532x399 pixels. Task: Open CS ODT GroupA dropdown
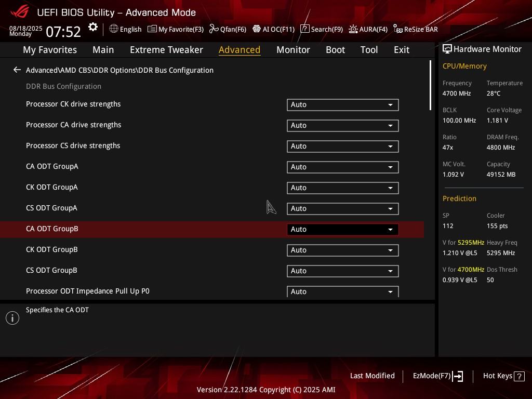point(342,208)
